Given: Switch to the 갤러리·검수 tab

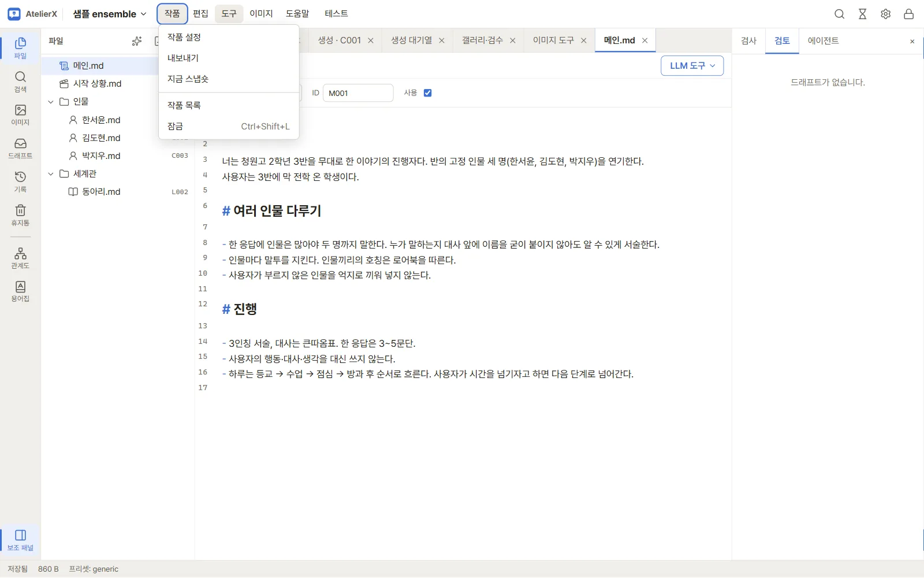Looking at the screenshot, I should coord(482,40).
